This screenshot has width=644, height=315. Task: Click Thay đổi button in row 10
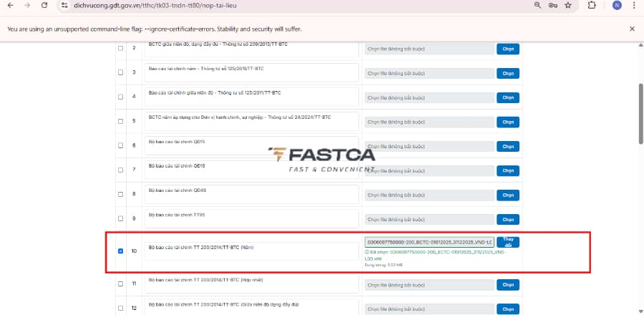pos(508,242)
